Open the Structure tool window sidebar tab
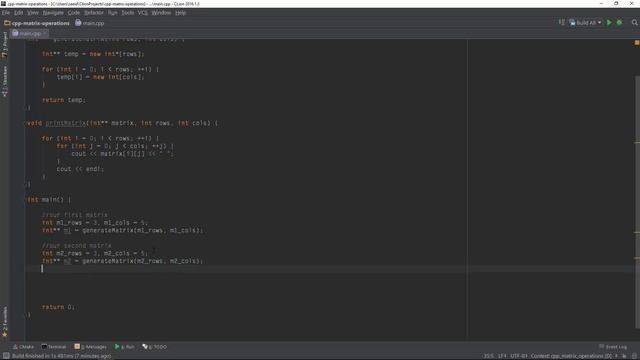Viewport: 640px width, 360px height. point(5,81)
